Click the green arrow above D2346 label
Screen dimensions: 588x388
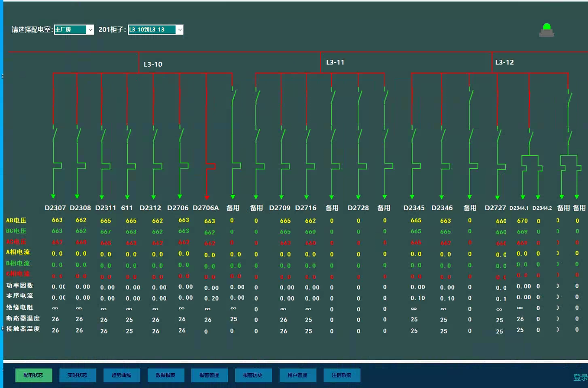[x=442, y=197]
